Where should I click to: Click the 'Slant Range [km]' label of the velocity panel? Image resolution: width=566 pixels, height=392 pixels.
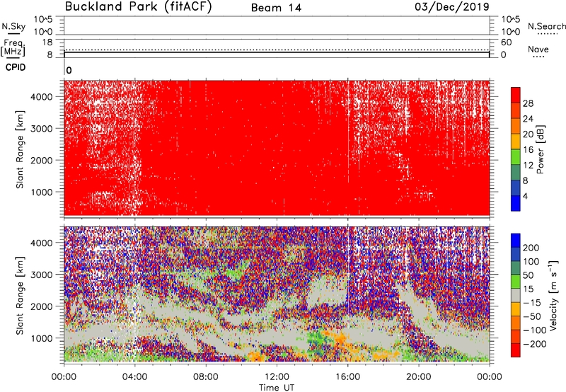pos(20,296)
